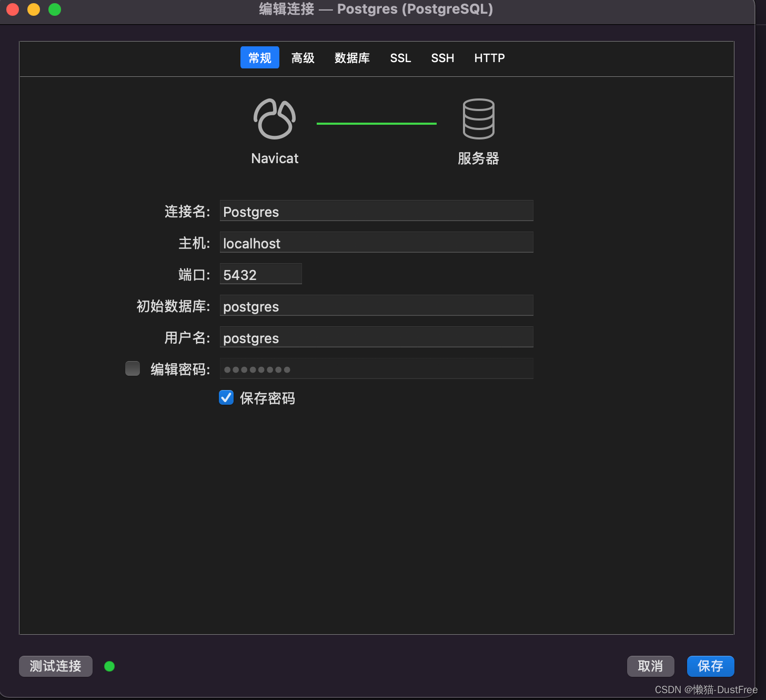
Task: Open the HTTP tab
Action: pos(489,58)
